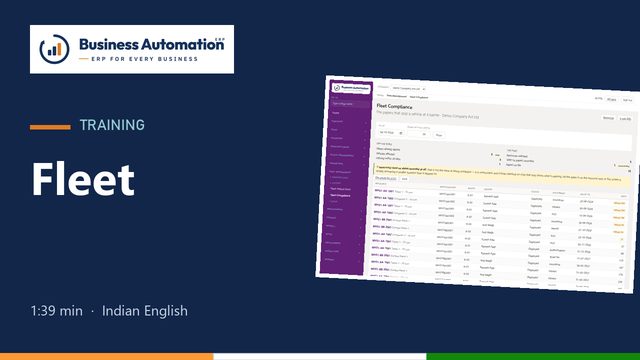
Task: Click 'ERP FOR EVERY BUSINESS' tagline
Action: (144, 59)
